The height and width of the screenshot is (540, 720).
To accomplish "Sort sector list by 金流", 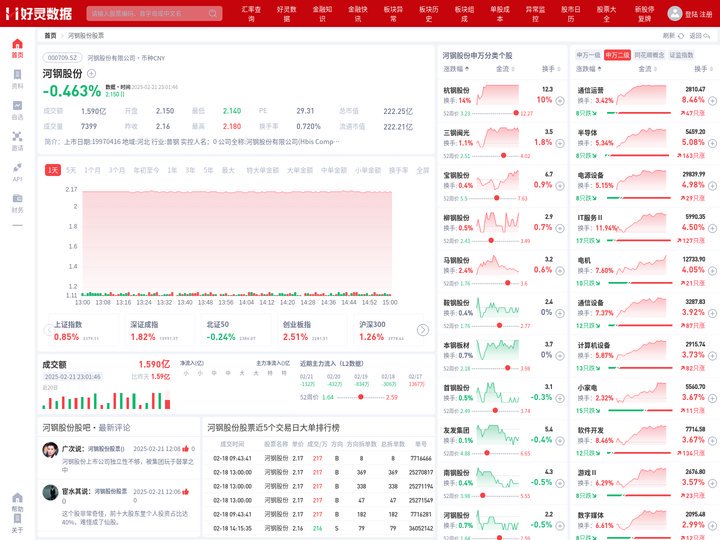I will (647, 69).
